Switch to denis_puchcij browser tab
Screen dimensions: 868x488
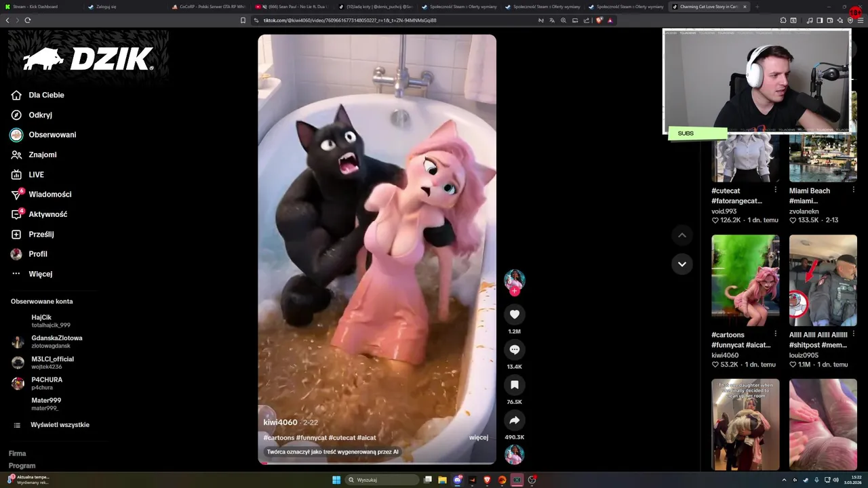pyautogui.click(x=375, y=6)
